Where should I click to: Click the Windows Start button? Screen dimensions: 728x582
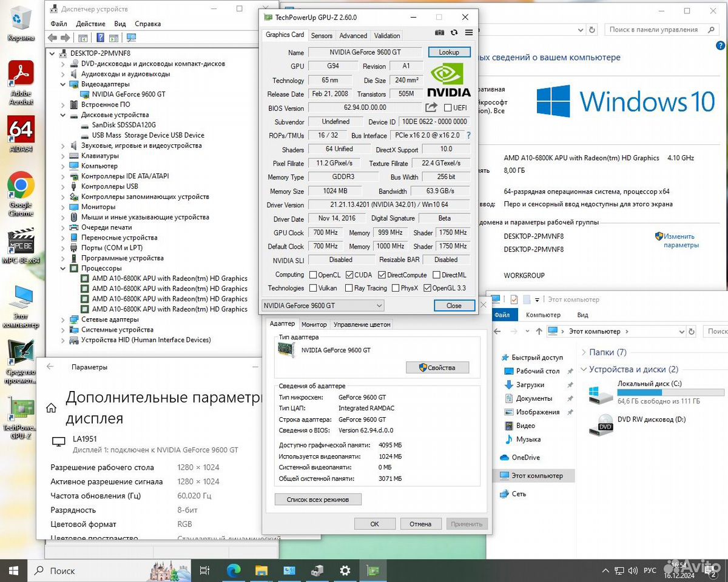tap(13, 570)
